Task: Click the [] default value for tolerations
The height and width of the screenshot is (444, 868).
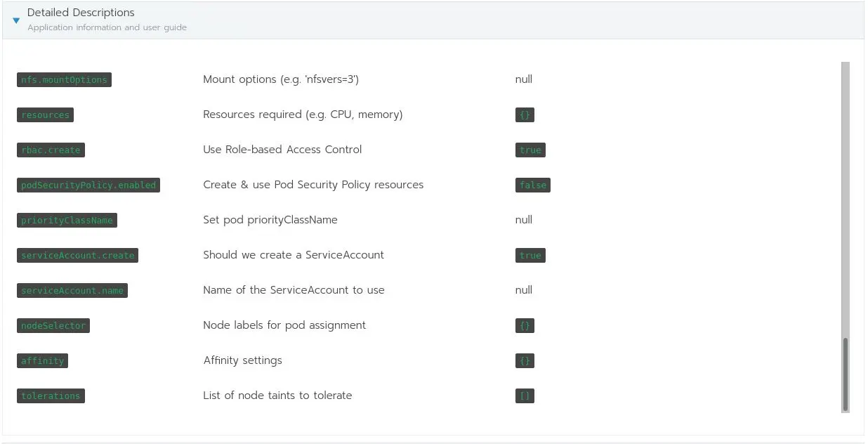Action: (525, 396)
